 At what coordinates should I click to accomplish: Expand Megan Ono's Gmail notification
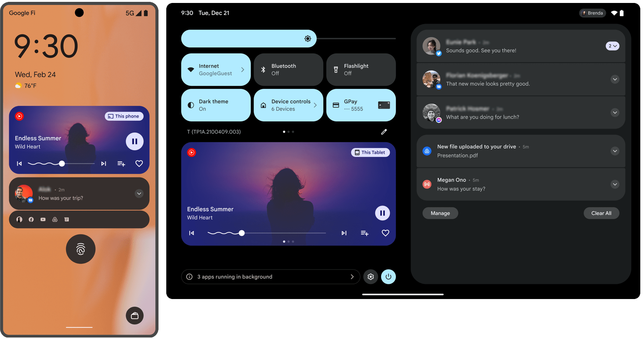[x=615, y=184]
